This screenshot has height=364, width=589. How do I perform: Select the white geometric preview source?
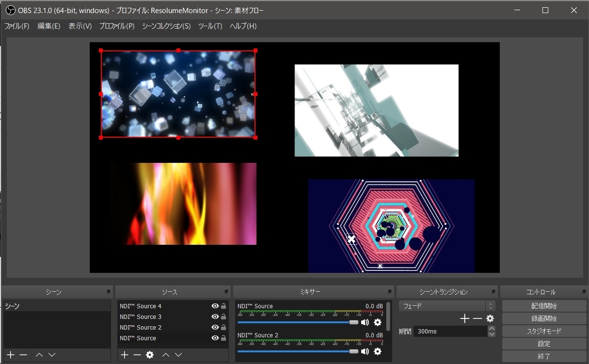(376, 110)
